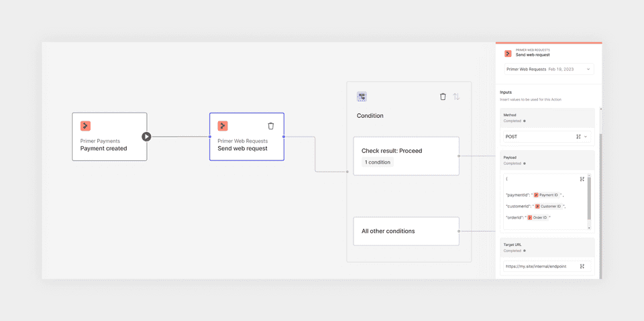Delete the Send web request node
Viewport: 644px width, 321px height.
pos(270,126)
